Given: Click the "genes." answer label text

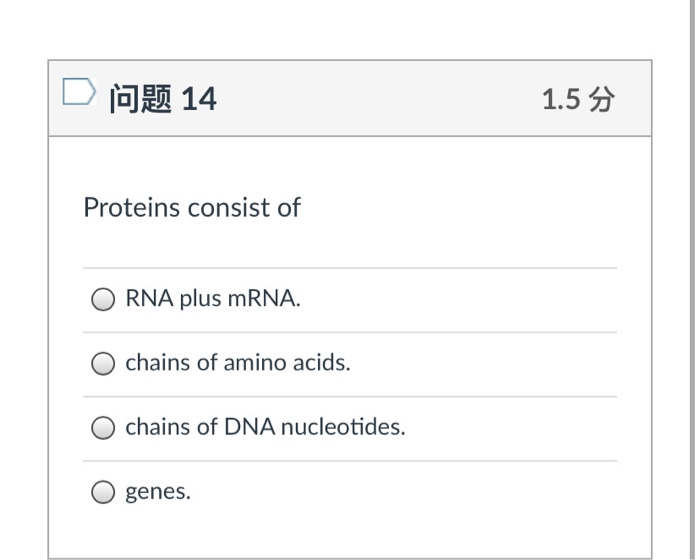Looking at the screenshot, I should pos(158,492).
